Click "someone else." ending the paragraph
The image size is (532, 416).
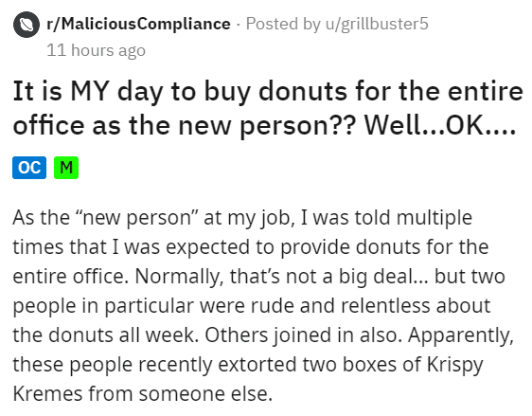click(205, 394)
